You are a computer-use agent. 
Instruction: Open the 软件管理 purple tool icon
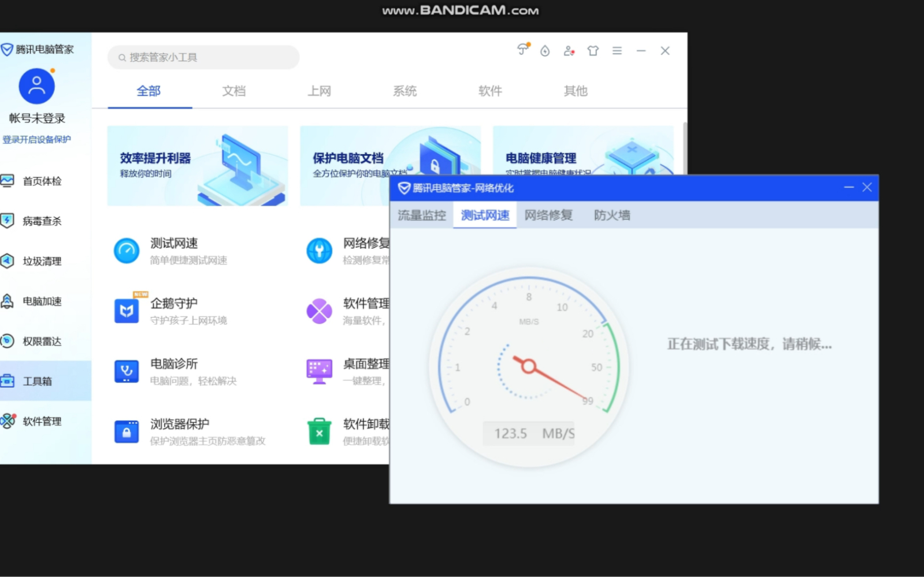319,311
